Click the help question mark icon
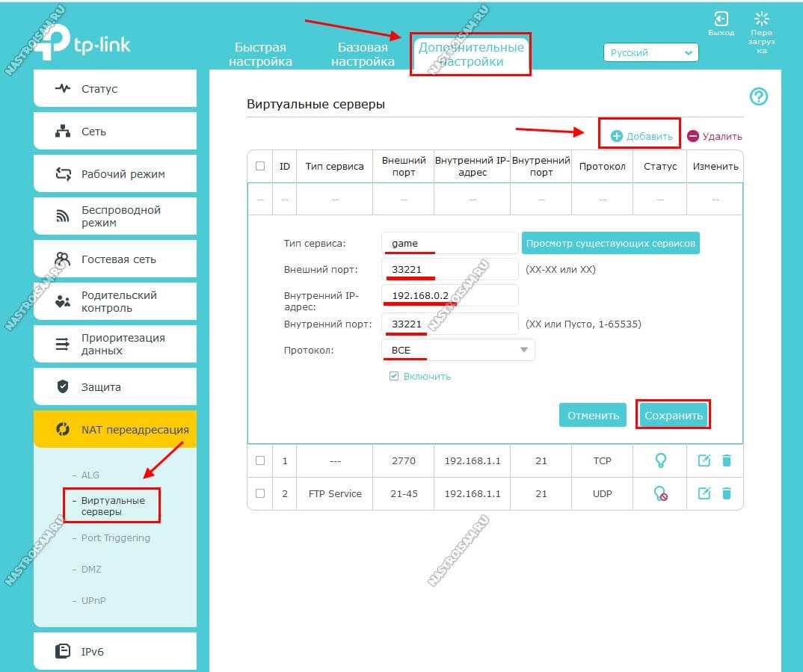 point(759,96)
